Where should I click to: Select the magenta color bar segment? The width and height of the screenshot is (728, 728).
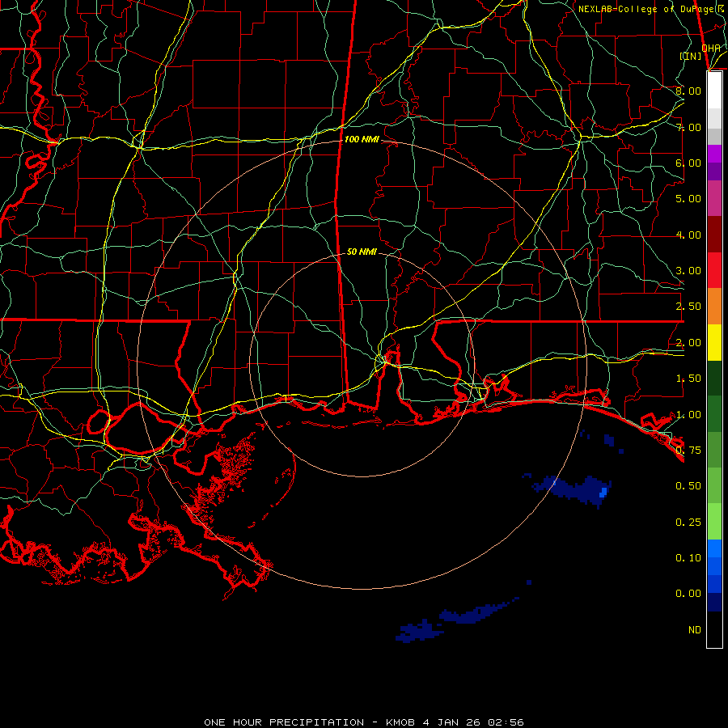click(x=714, y=154)
